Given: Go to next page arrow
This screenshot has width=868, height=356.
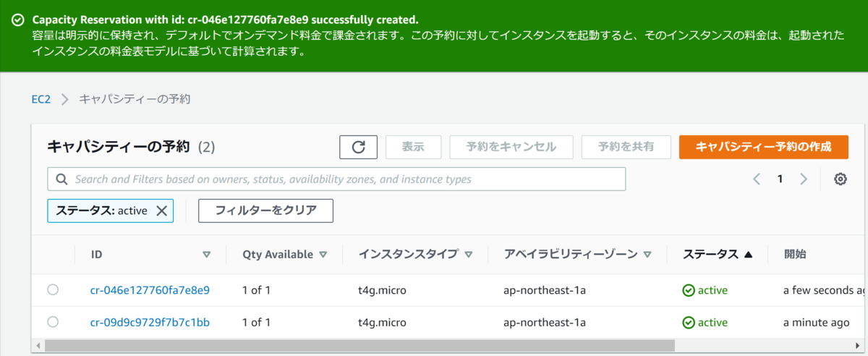Looking at the screenshot, I should click(804, 179).
